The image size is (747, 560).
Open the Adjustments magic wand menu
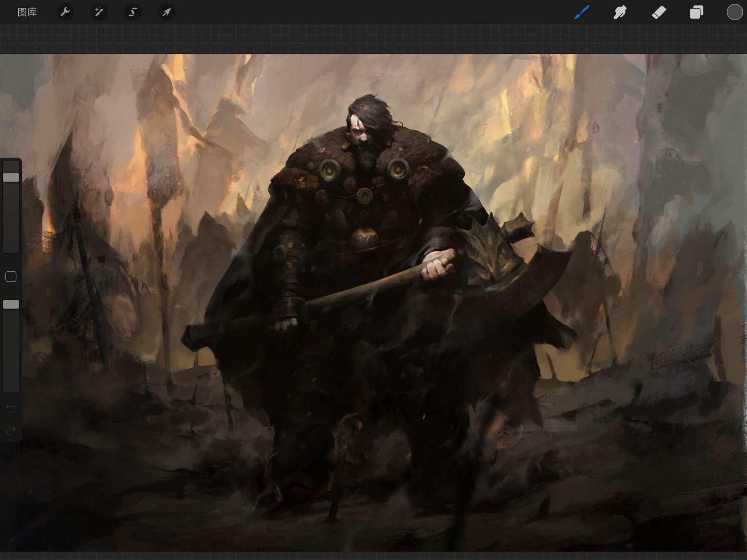coord(99,12)
